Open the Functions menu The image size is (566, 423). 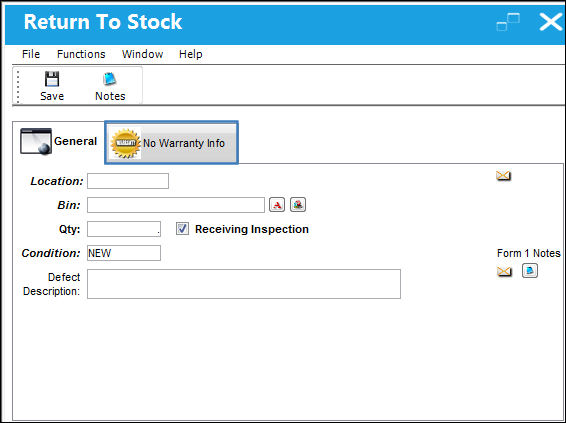tap(81, 54)
